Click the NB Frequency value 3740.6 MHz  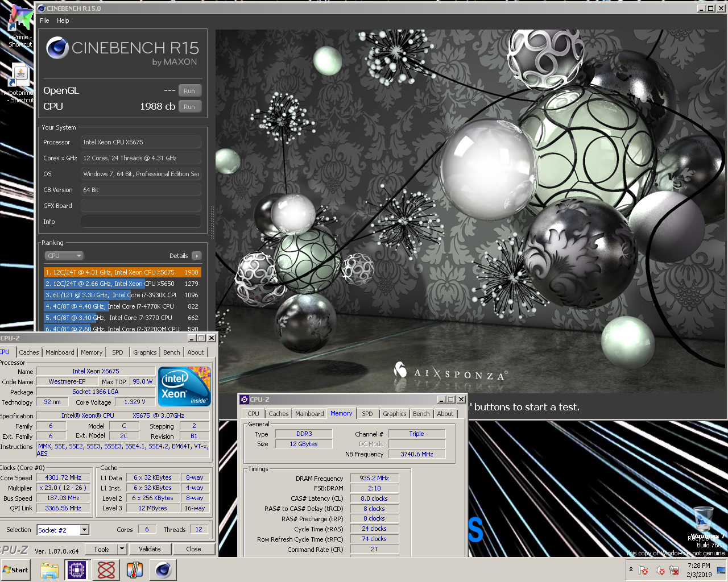(x=417, y=454)
